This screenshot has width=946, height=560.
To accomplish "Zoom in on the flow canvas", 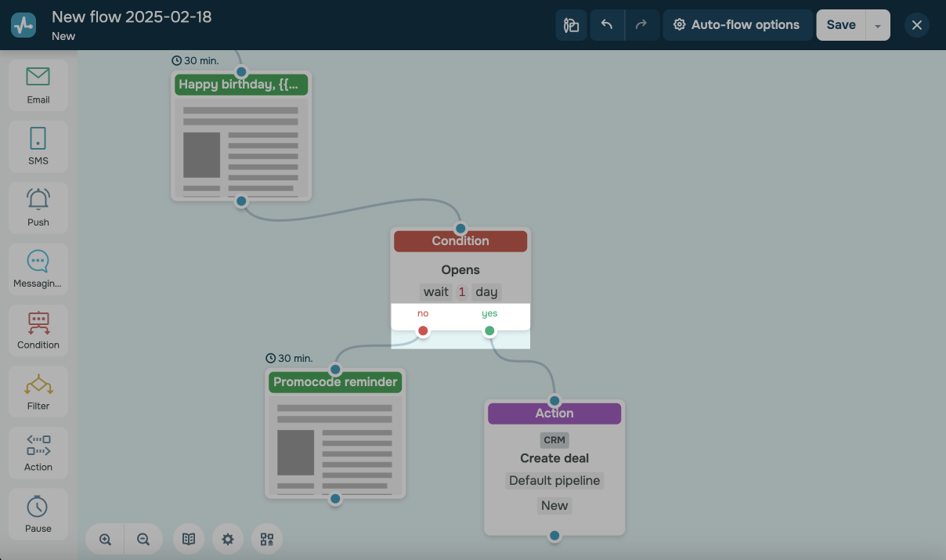I will tap(106, 539).
